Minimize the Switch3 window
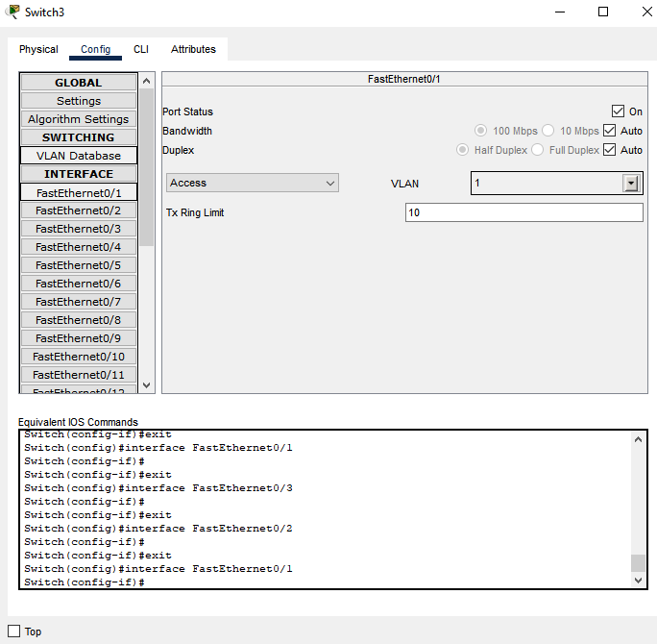 (x=560, y=12)
